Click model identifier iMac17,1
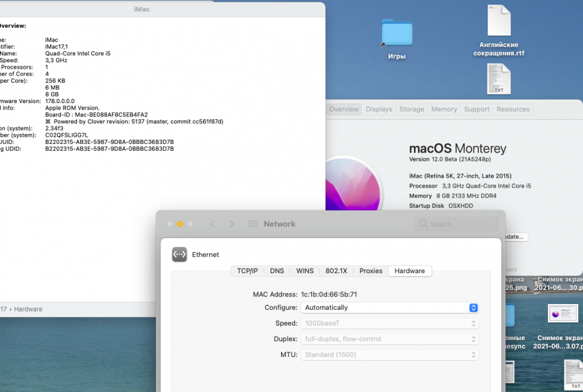583x392 pixels. pyautogui.click(x=57, y=47)
